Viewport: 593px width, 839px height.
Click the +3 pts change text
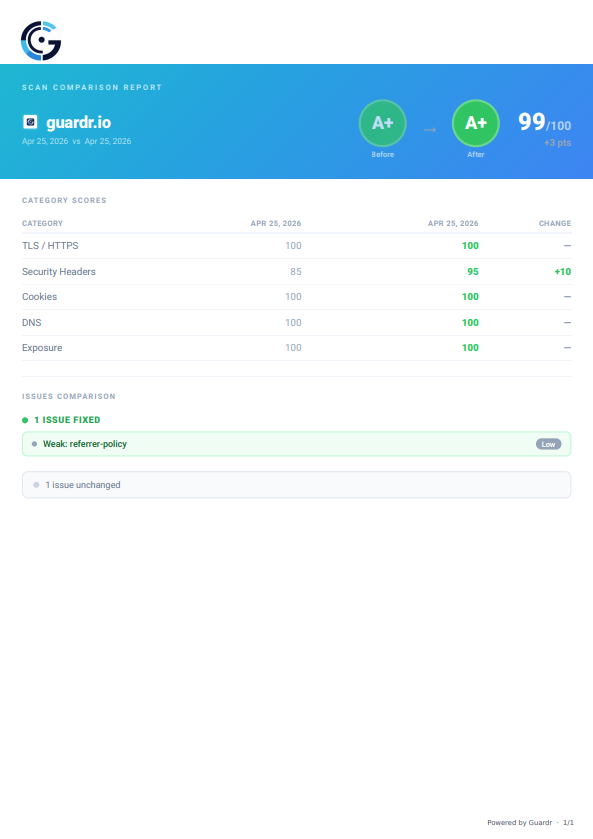558,143
